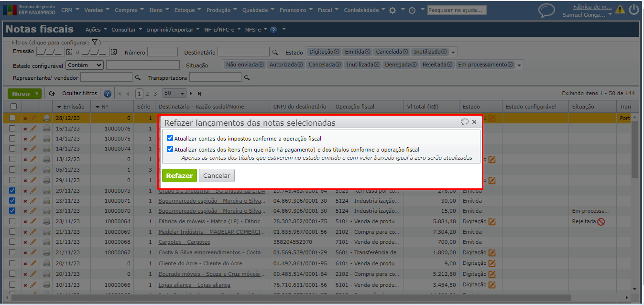Open the settings gear menu
Screen dimensions: 644x305
pos(393,10)
